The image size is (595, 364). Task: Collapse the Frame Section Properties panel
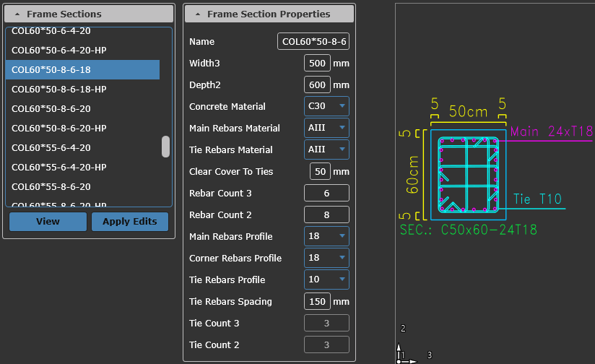point(269,14)
